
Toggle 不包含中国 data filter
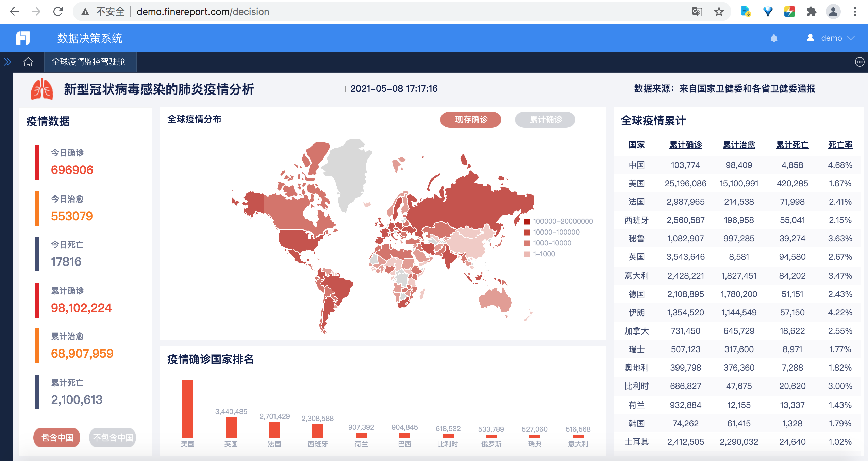(x=113, y=438)
